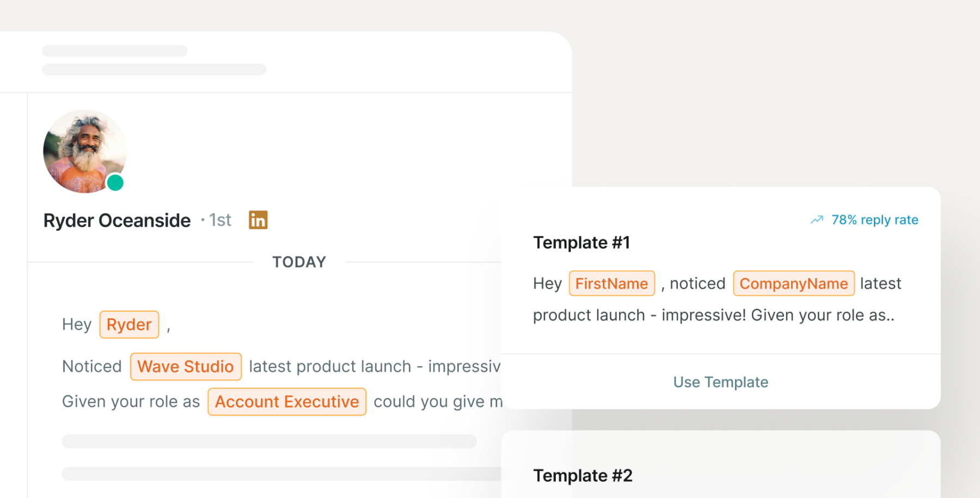Viewport: 980px width, 498px height.
Task: Click the Account Executive role chip
Action: [287, 401]
